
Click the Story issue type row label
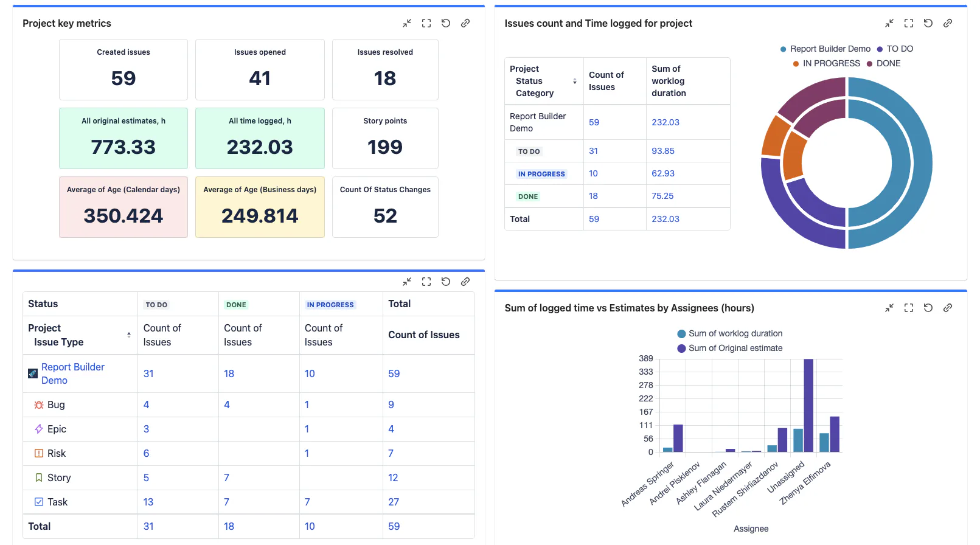[x=59, y=477]
